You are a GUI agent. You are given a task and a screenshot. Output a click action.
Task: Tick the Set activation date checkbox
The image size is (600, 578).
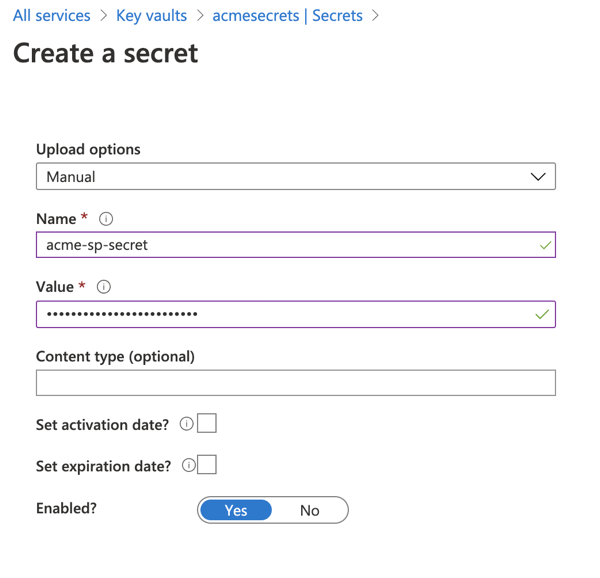[207, 424]
